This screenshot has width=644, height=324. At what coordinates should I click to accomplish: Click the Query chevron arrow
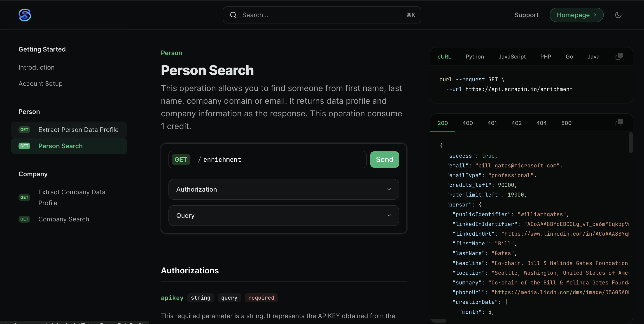click(x=389, y=216)
